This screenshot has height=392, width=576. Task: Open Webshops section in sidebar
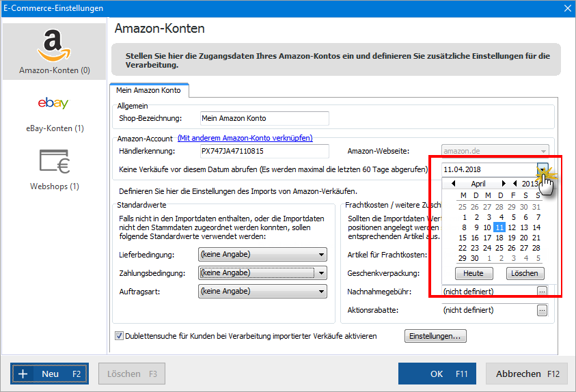pos(55,170)
